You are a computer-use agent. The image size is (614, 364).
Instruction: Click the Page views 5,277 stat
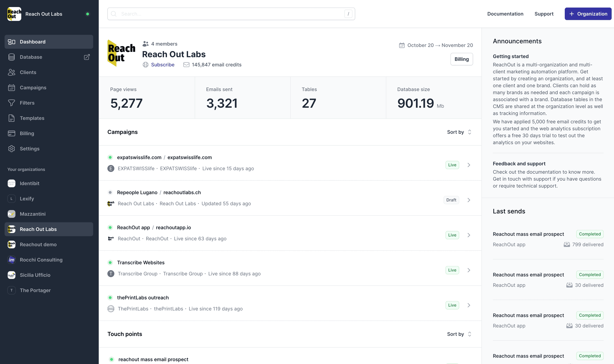147,98
